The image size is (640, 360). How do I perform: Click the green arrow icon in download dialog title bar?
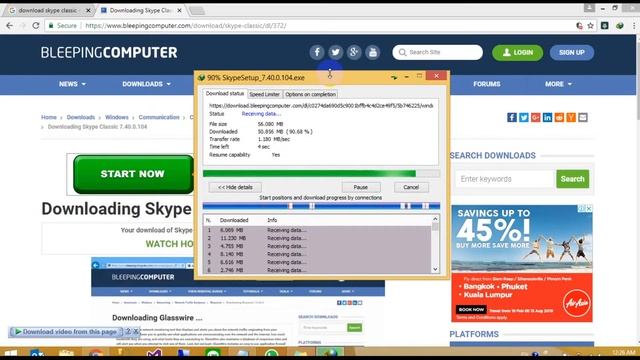click(393, 77)
